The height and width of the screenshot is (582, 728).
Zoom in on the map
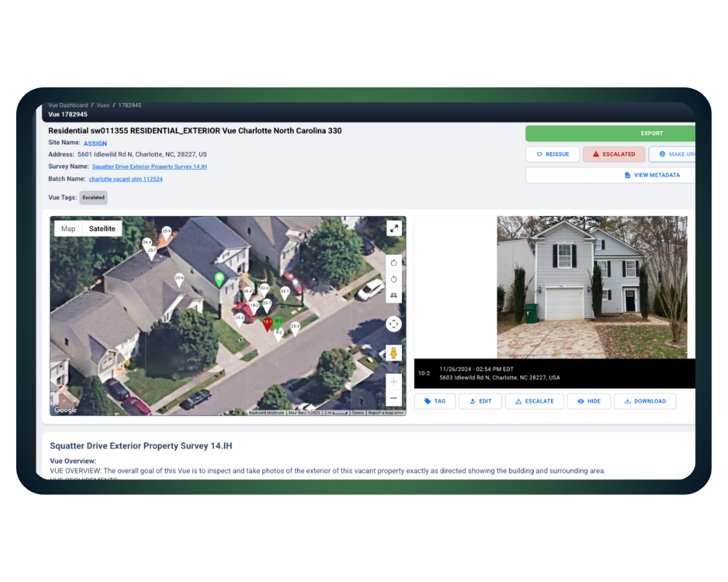[394, 382]
